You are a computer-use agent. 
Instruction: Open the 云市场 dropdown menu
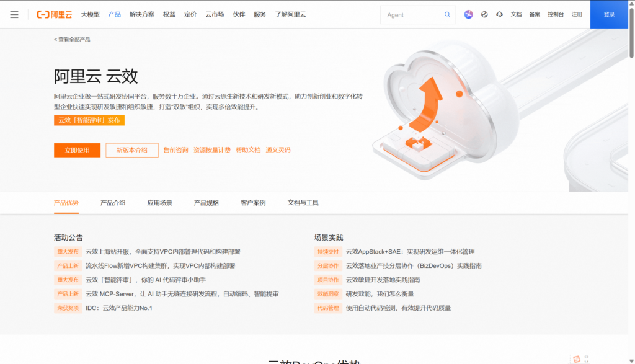click(214, 14)
